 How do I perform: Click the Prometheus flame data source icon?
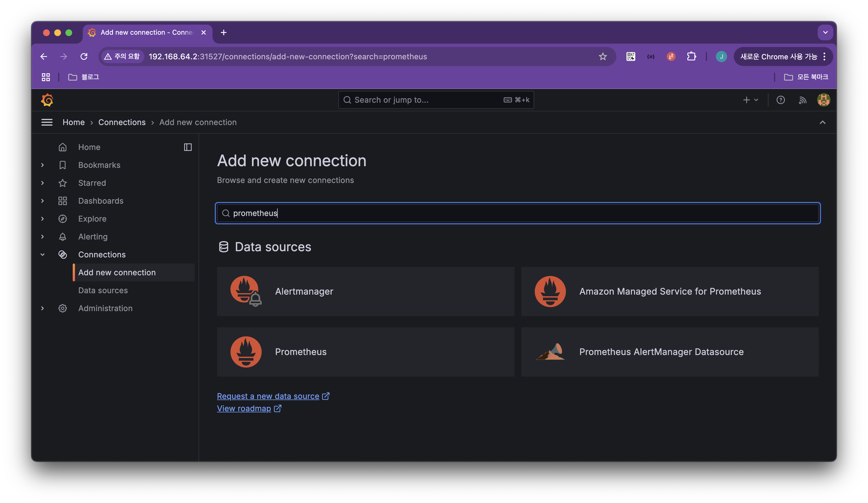click(x=246, y=352)
